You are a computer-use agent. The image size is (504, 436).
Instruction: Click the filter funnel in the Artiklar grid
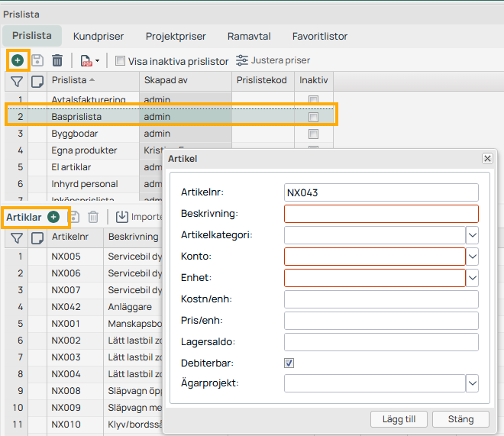coord(17,237)
